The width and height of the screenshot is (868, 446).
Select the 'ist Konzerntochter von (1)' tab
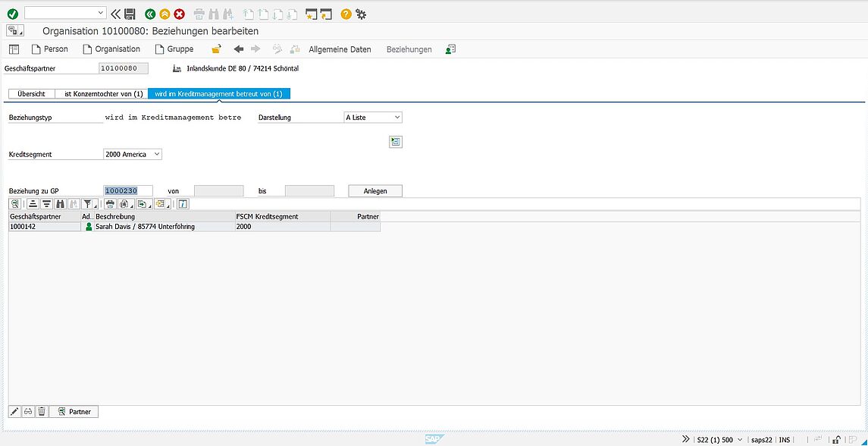click(x=103, y=93)
